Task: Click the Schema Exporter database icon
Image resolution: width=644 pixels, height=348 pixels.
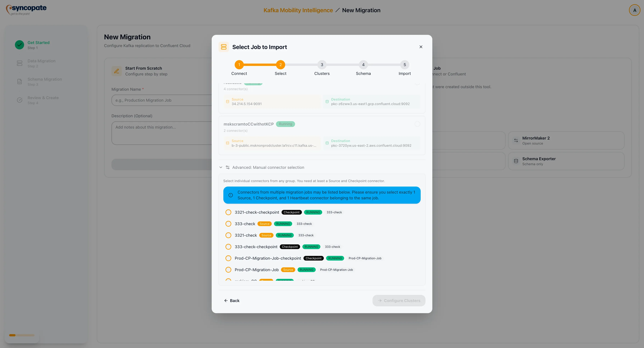Action: [x=516, y=161]
